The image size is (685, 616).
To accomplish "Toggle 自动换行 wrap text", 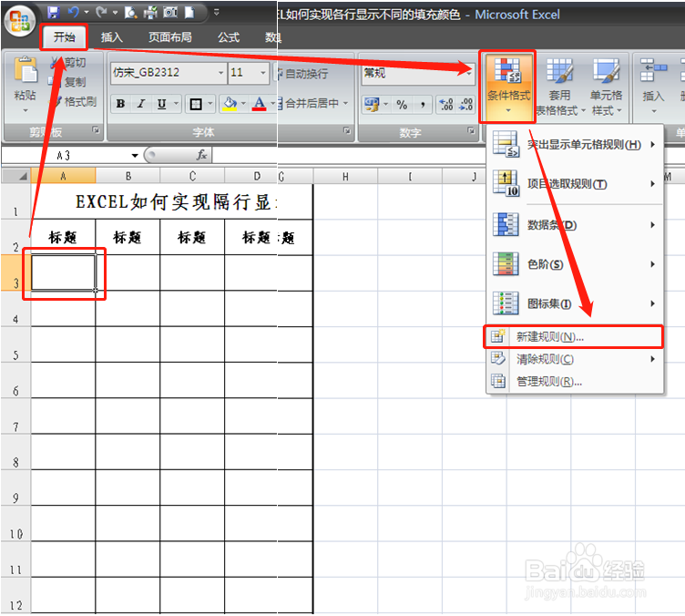I will click(303, 74).
